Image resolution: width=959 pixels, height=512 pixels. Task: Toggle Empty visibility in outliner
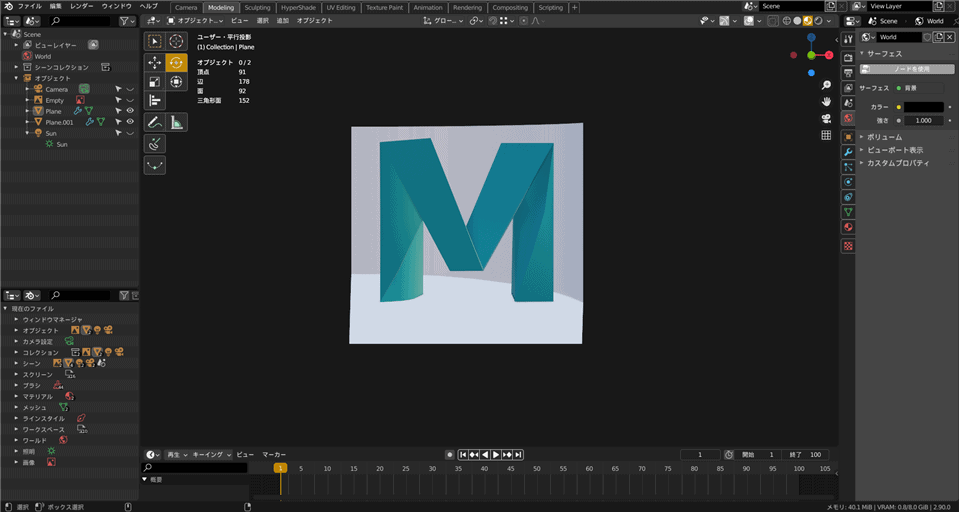130,100
